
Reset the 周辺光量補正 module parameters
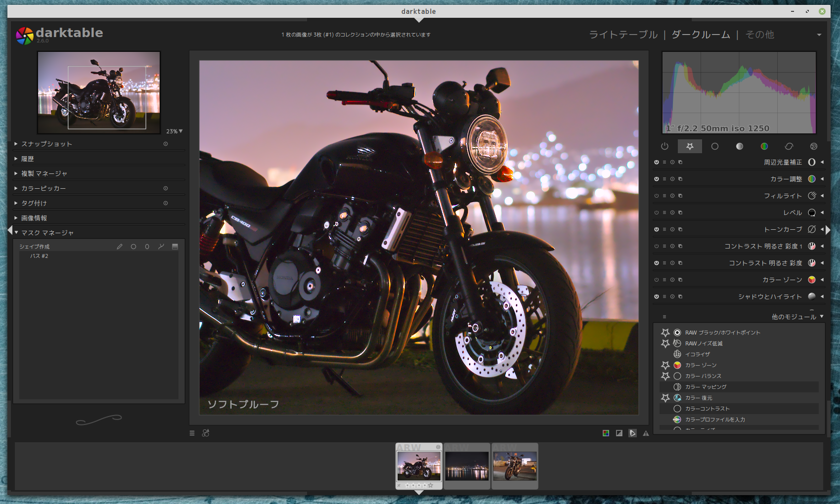point(672,162)
